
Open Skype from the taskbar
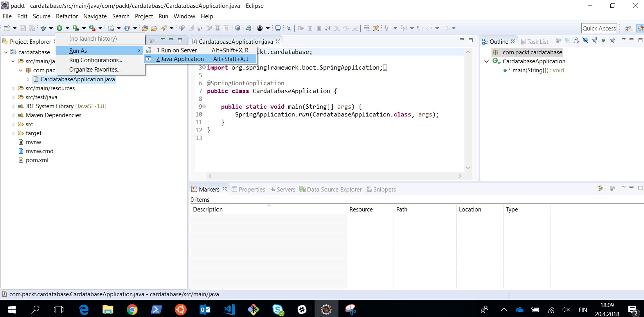pyautogui.click(x=278, y=310)
